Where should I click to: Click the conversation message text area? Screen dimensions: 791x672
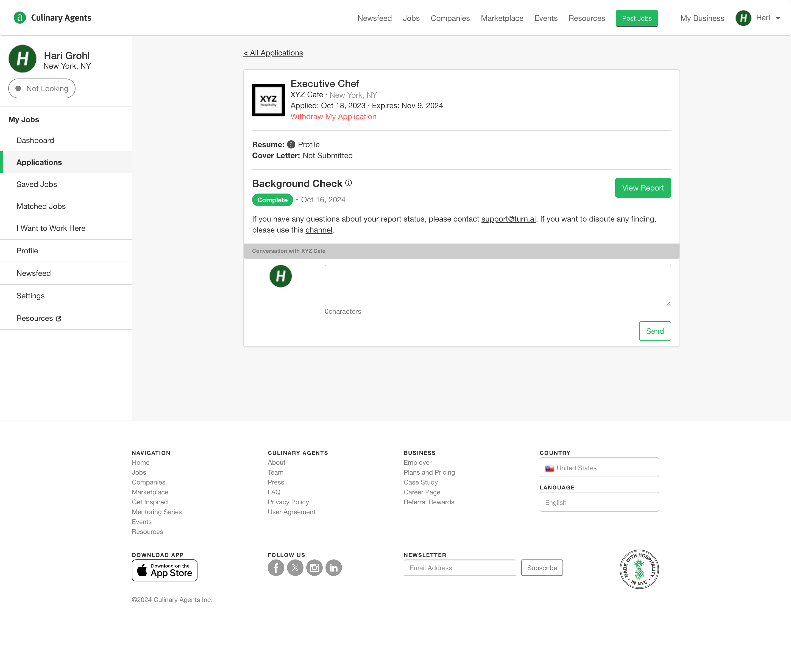click(x=497, y=285)
